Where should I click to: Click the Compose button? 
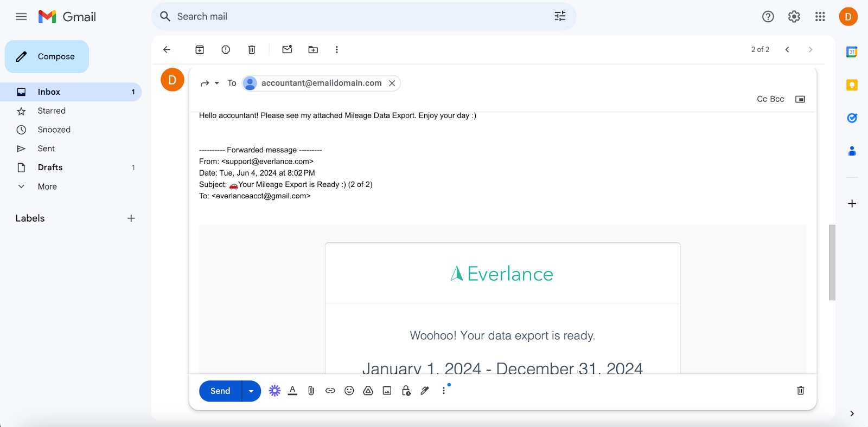point(47,57)
